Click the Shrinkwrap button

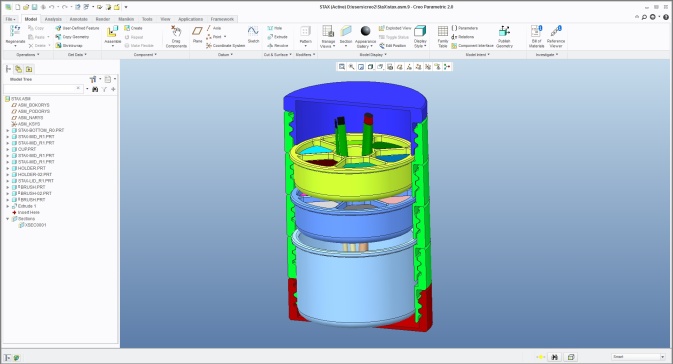pos(69,46)
